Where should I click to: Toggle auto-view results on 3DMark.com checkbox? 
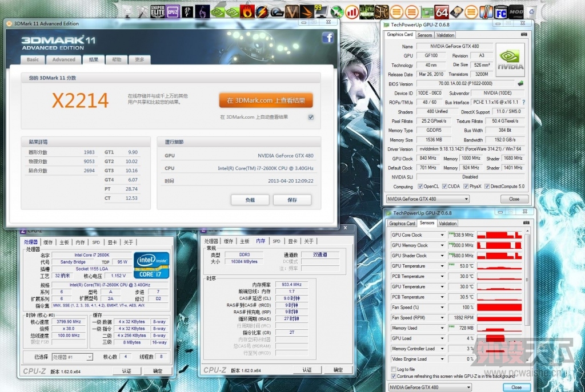(x=311, y=117)
